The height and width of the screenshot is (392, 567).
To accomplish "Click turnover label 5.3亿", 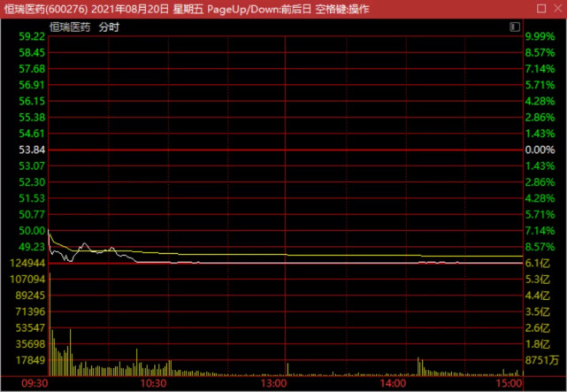I will [538, 279].
